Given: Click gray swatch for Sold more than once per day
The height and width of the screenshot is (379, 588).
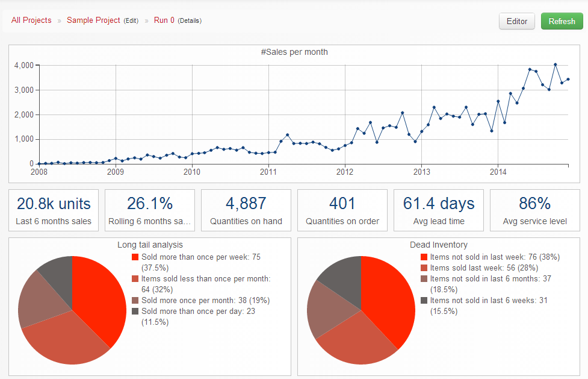Looking at the screenshot, I should pos(135,312).
